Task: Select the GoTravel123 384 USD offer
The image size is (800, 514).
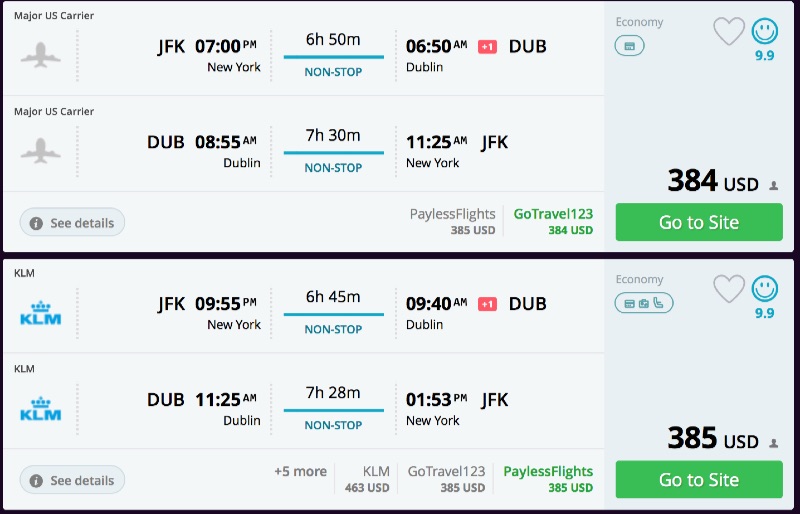Action: point(553,221)
